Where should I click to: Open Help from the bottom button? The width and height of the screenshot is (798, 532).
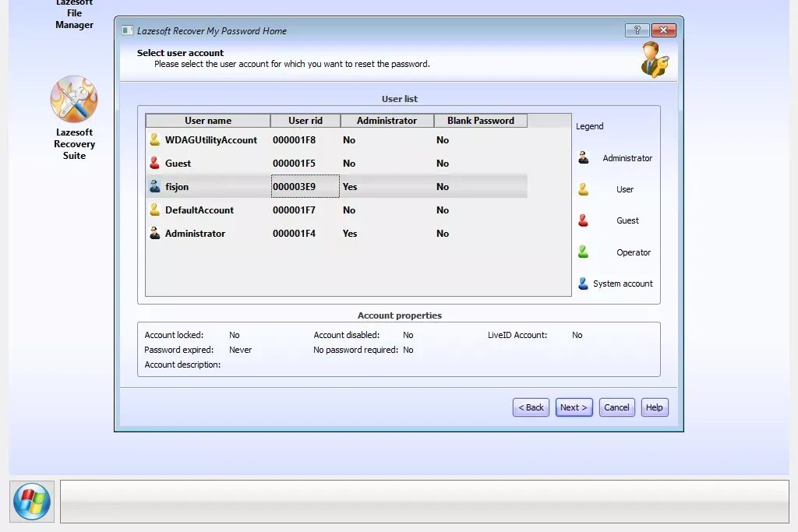pyautogui.click(x=655, y=407)
